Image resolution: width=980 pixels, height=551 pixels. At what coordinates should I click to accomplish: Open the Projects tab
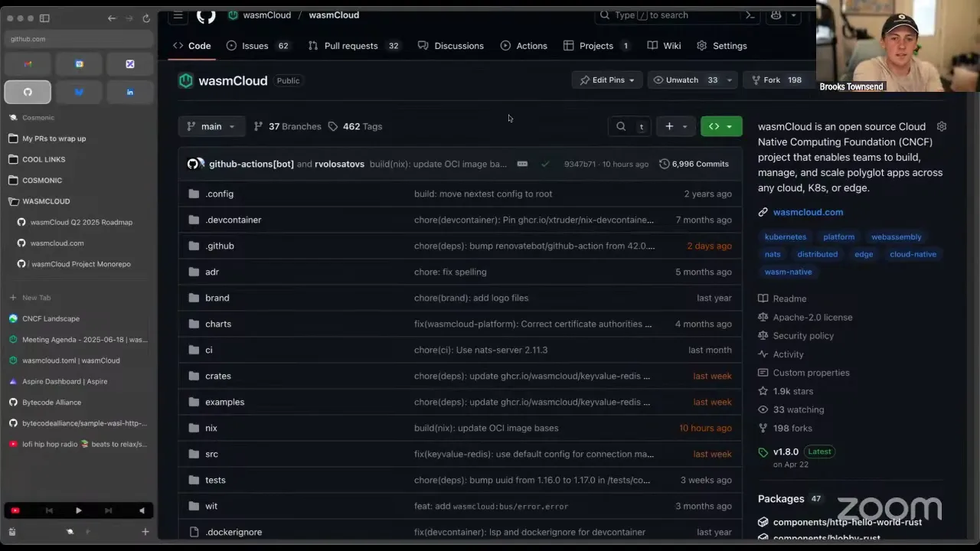pyautogui.click(x=596, y=46)
